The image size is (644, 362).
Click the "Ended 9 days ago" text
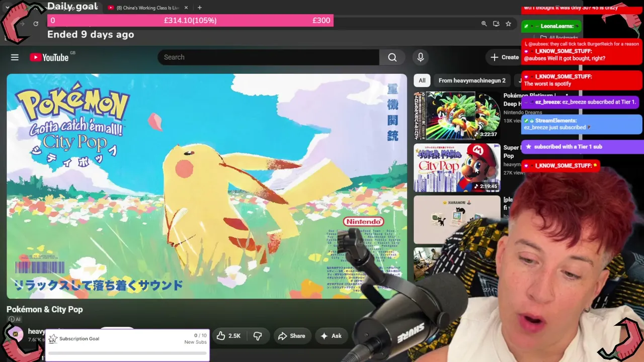click(x=91, y=34)
